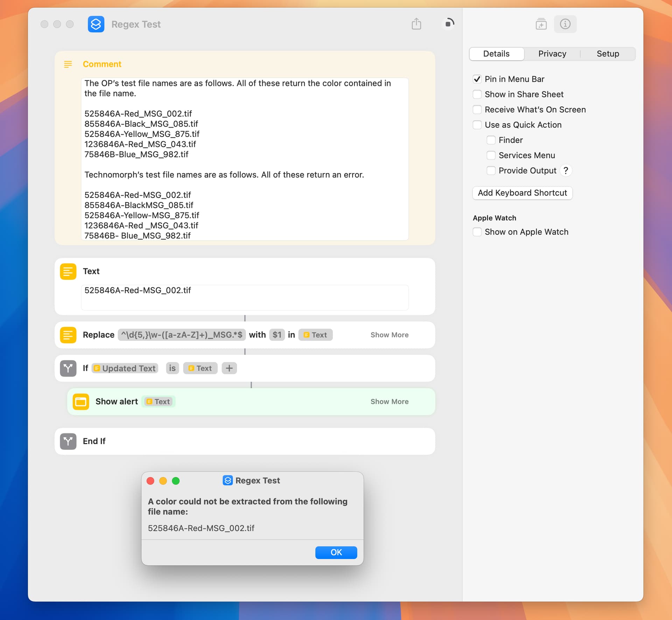Screen dimensions: 672x620
Task: Uncheck Pin in Menu Bar
Action: (477, 79)
